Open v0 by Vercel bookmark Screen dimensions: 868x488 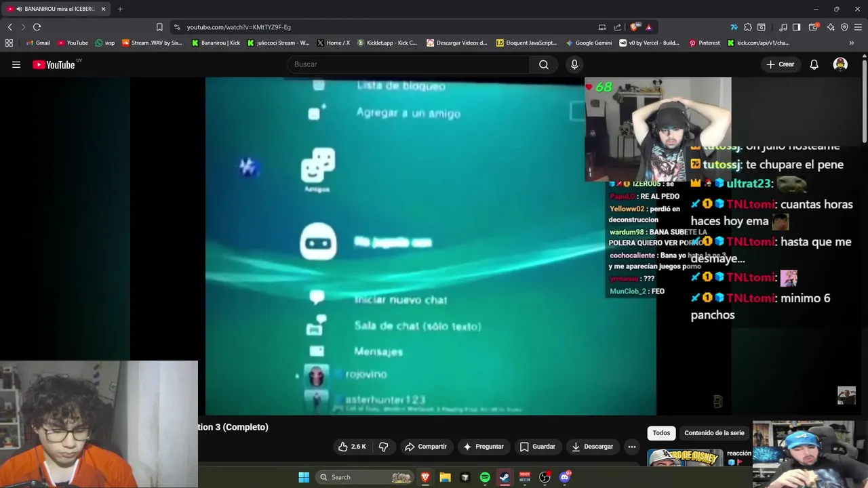click(x=649, y=43)
